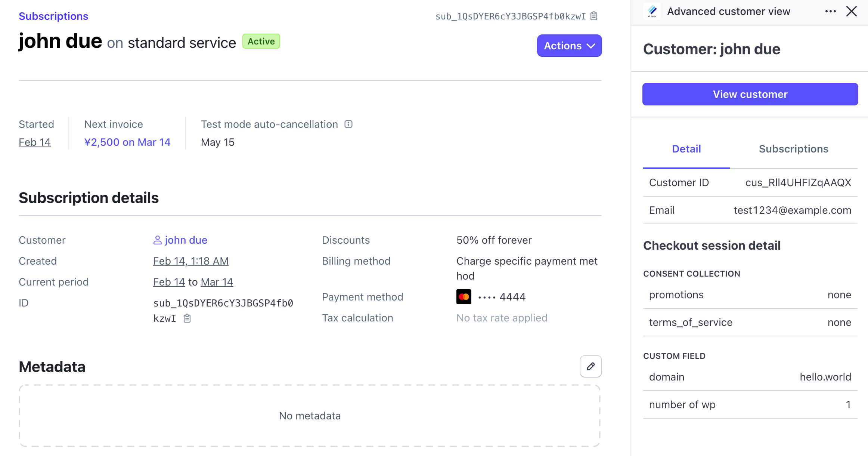Edit the Metadata section
The height and width of the screenshot is (456, 868).
point(590,366)
